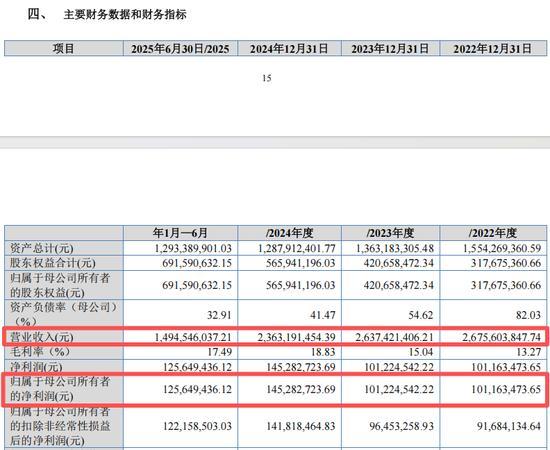
Task: Select 691,590,632.15 in the 归属于母公司所有者的股东权益 row
Action: pos(197,285)
